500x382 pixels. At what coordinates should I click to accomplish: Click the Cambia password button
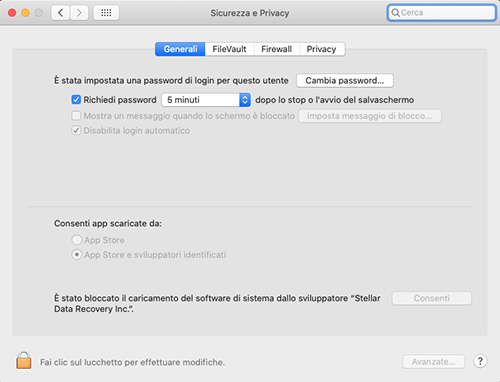click(x=345, y=81)
